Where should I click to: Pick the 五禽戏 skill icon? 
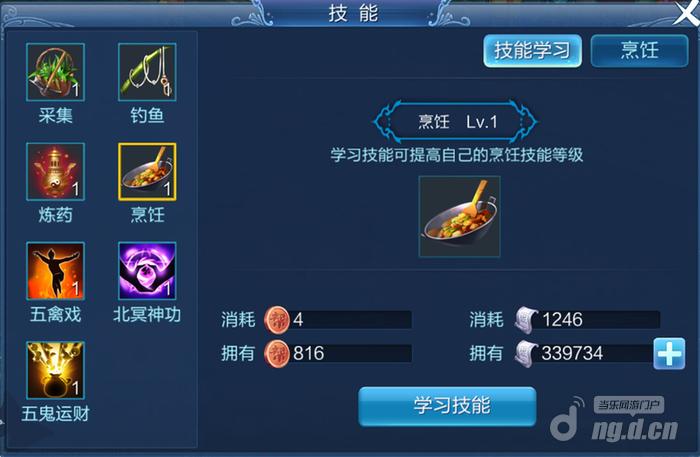pyautogui.click(x=55, y=271)
